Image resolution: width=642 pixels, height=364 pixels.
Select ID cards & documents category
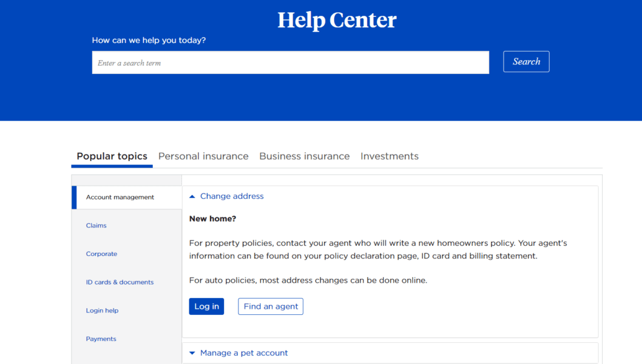pyautogui.click(x=120, y=282)
